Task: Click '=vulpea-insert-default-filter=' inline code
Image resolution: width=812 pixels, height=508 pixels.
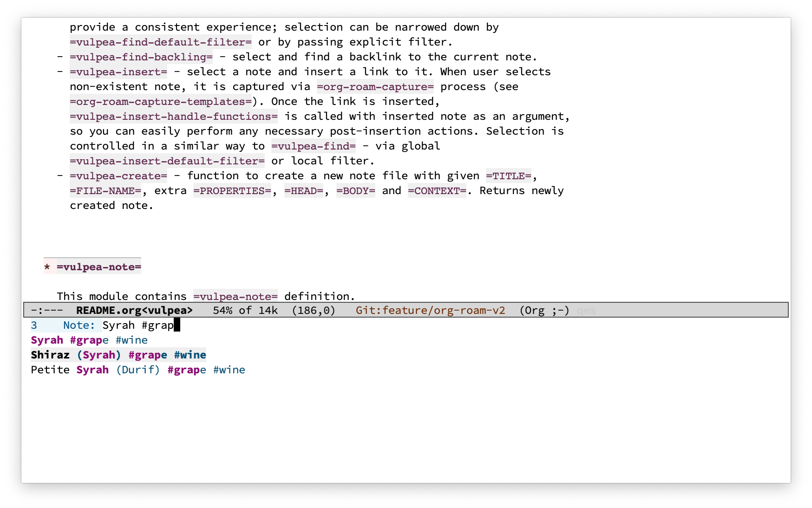Action: [x=167, y=161]
